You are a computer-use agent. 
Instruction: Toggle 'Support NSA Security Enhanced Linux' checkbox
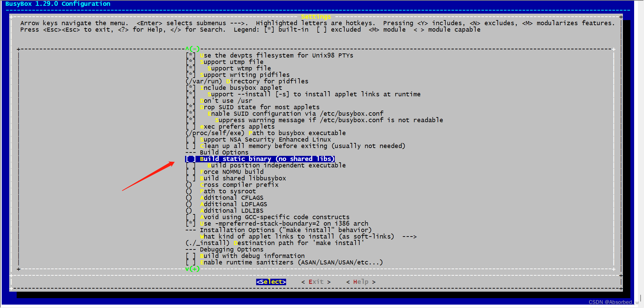tap(191, 140)
